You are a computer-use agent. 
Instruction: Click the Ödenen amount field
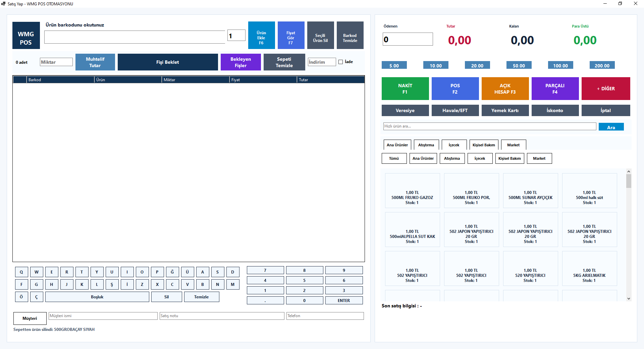[408, 39]
